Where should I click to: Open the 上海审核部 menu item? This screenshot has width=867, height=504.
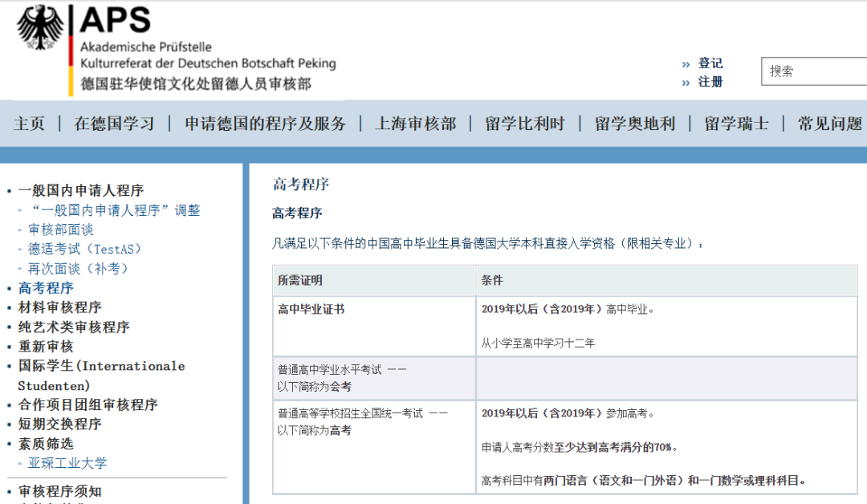click(415, 124)
